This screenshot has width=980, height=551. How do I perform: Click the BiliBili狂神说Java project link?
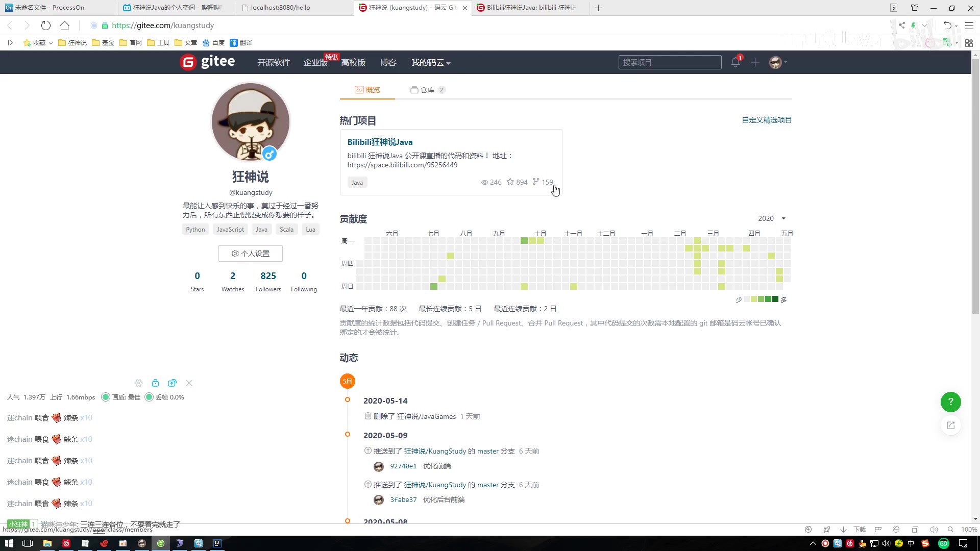click(x=380, y=141)
